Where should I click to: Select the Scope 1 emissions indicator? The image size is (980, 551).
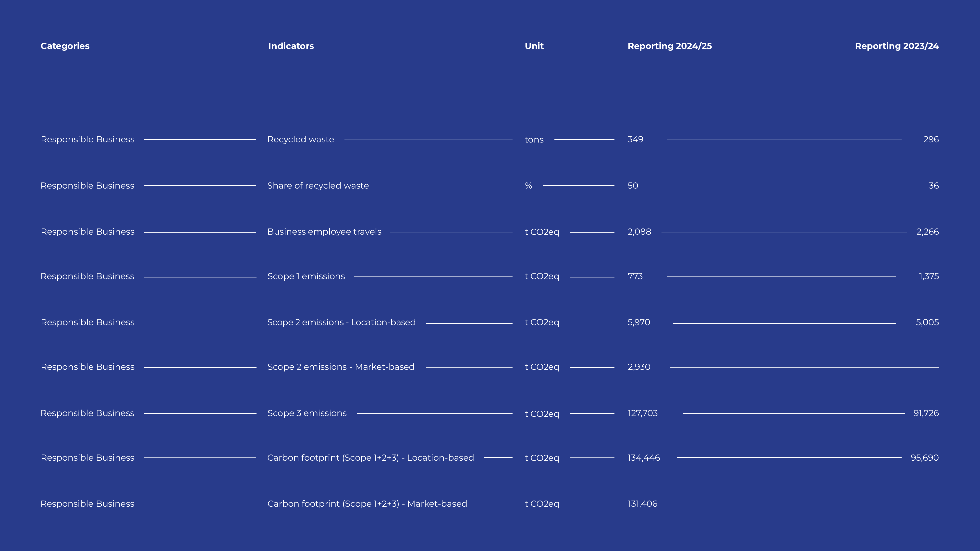306,276
